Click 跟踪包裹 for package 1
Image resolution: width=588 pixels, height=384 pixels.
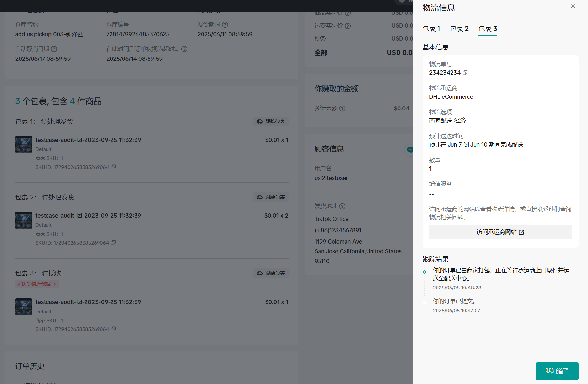point(271,122)
